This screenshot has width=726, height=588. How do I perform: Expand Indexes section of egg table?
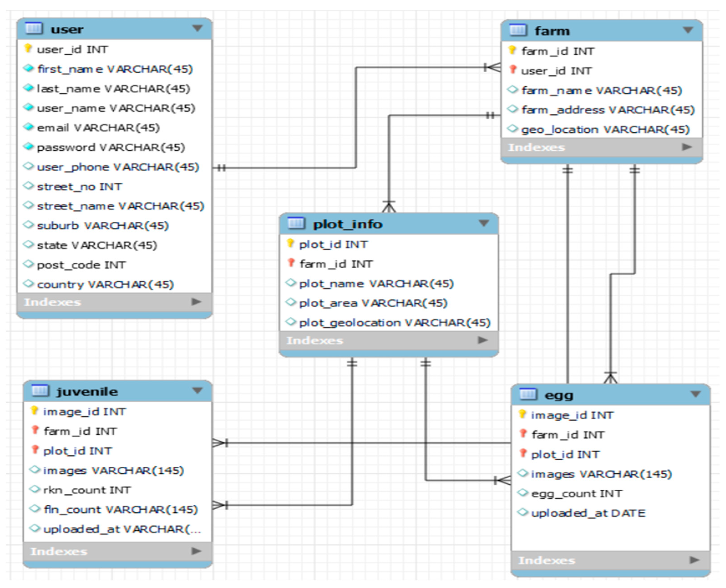tap(695, 560)
